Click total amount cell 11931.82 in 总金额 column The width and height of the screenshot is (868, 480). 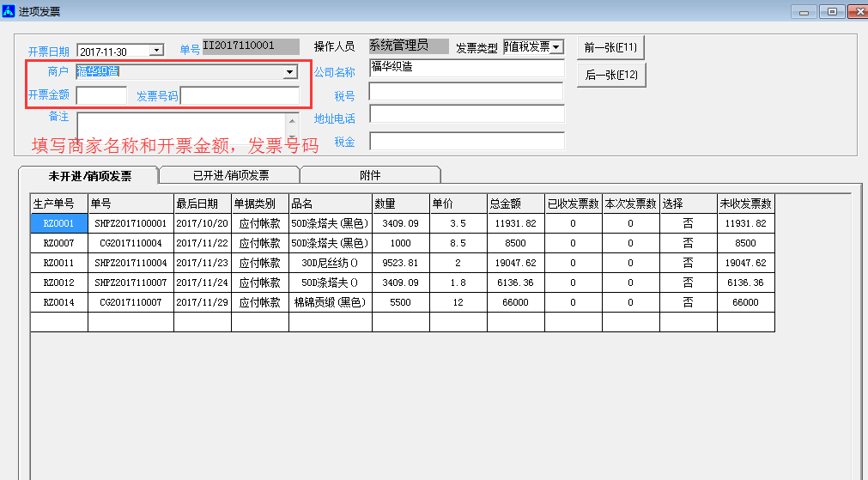click(516, 223)
